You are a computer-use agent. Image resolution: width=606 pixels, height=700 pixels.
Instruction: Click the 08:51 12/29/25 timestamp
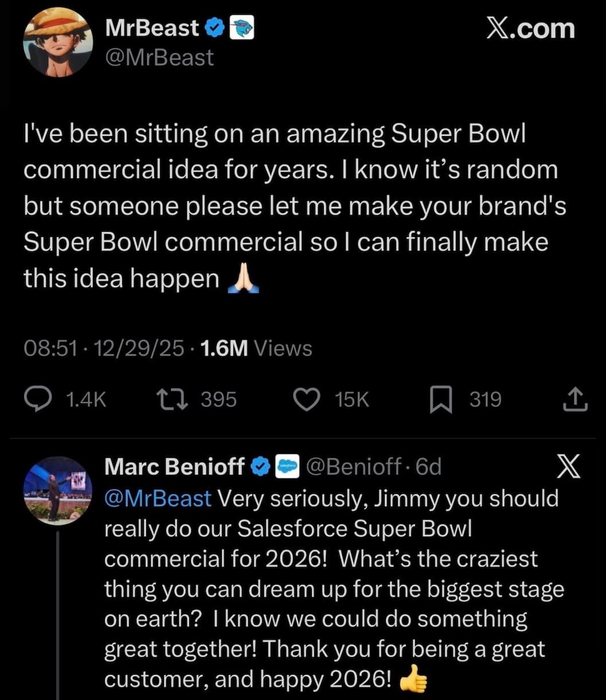coord(104,348)
